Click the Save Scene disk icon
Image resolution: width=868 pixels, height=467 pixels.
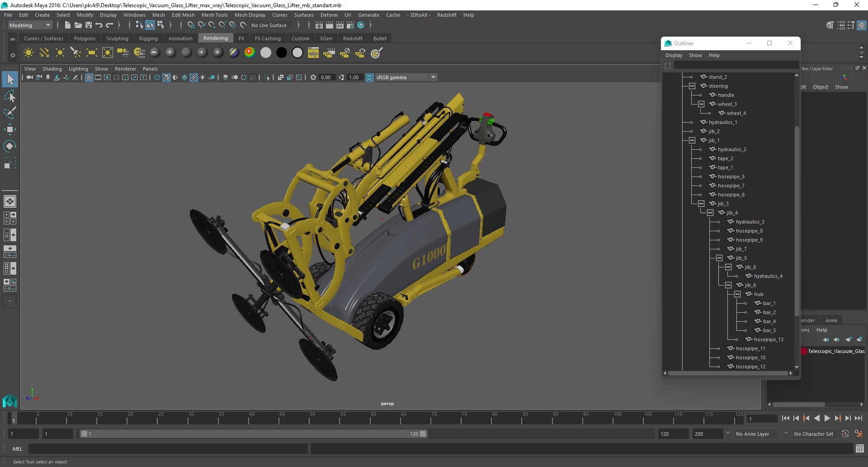pos(89,25)
